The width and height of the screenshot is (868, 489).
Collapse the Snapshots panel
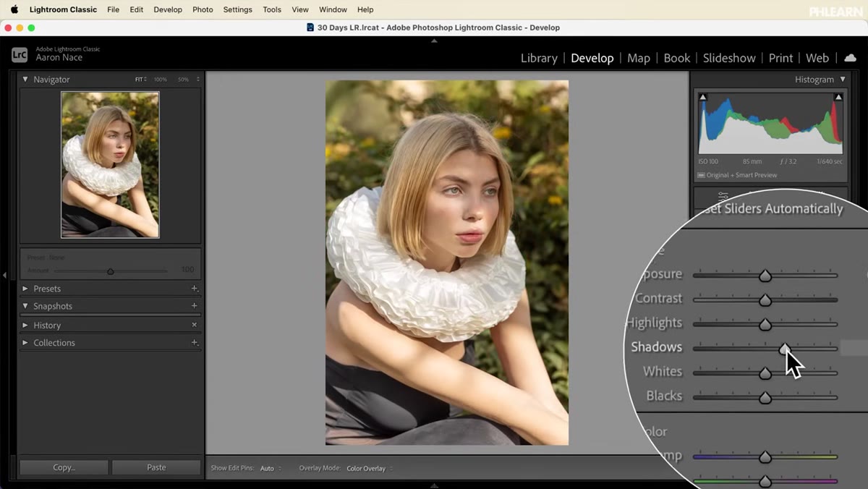coord(25,306)
